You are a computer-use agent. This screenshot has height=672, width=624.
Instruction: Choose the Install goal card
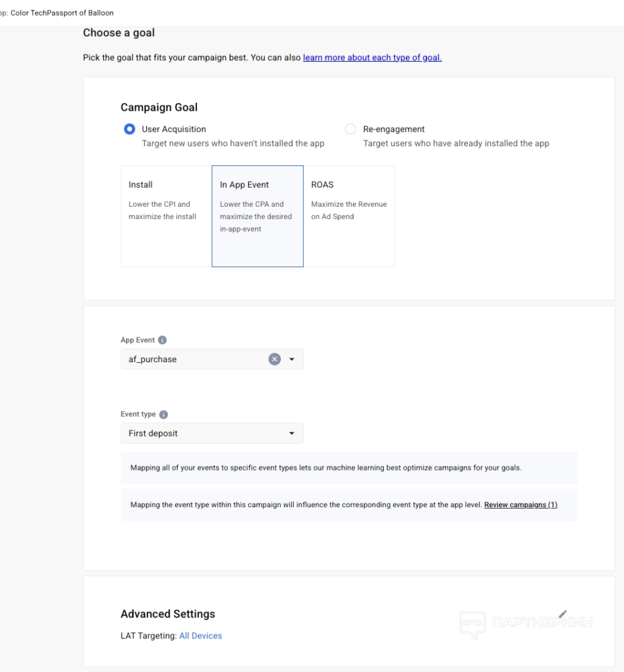166,216
